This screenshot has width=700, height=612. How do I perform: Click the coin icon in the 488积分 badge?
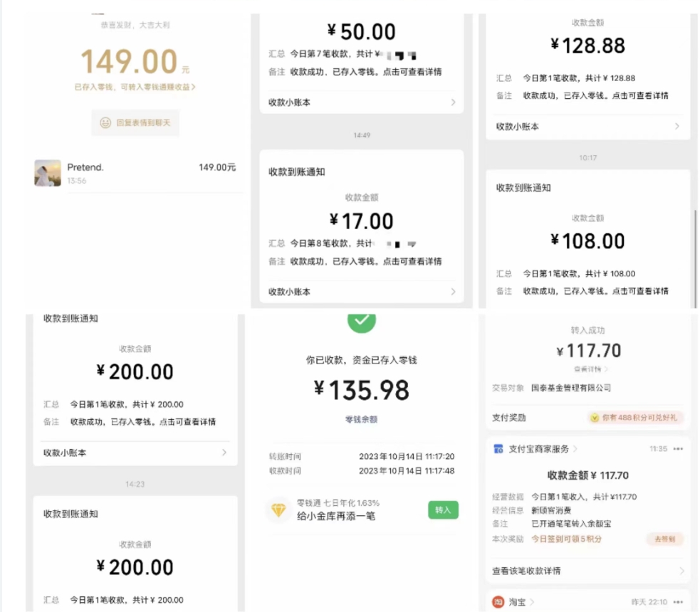(595, 418)
